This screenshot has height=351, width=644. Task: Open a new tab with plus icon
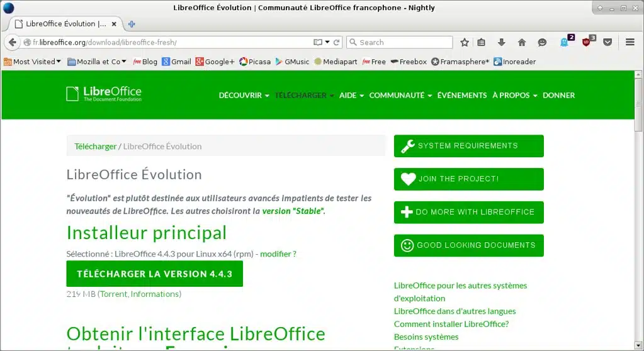132,25
